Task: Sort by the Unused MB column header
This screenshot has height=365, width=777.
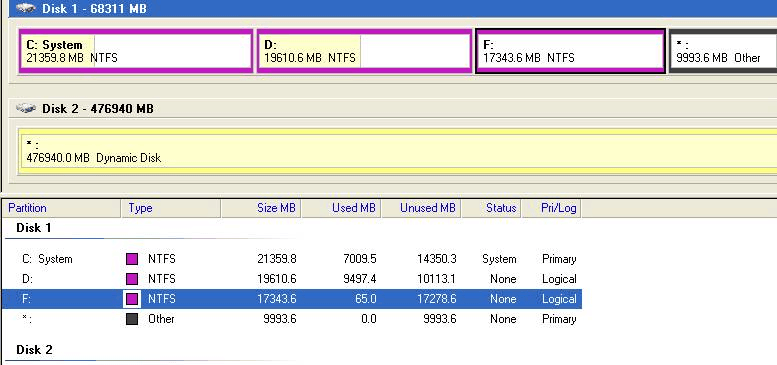Action: click(x=422, y=208)
